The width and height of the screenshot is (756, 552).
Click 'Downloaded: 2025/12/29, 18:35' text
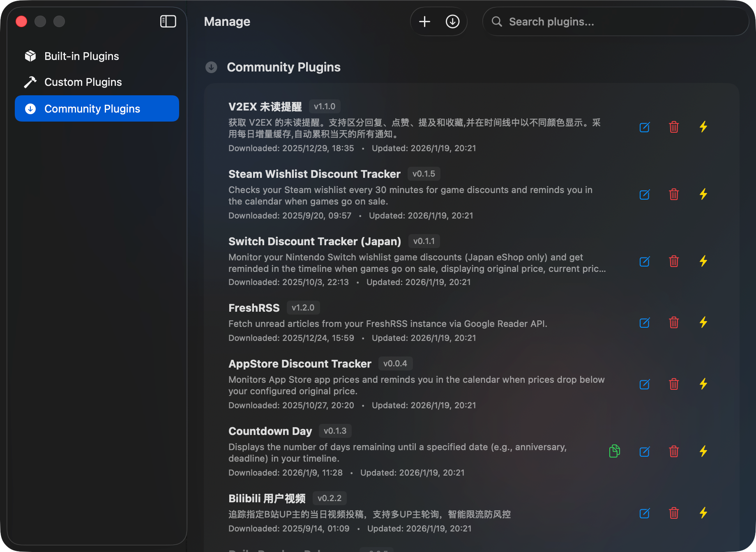tap(291, 148)
